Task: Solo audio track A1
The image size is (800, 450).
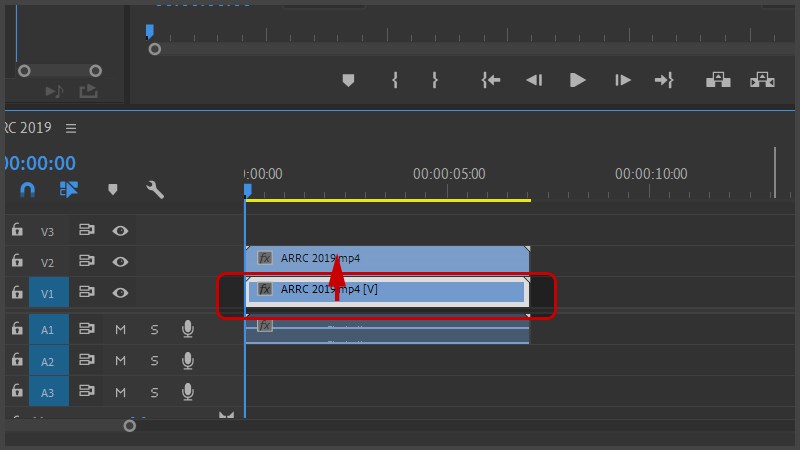Action: [x=154, y=330]
